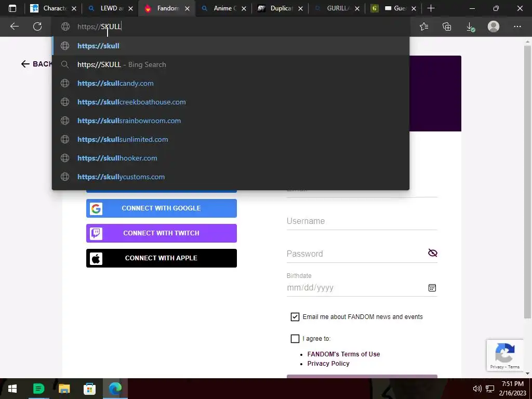This screenshot has height=399, width=532.
Task: Choose the https://SKULL Bing Search suggestion
Action: point(231,64)
